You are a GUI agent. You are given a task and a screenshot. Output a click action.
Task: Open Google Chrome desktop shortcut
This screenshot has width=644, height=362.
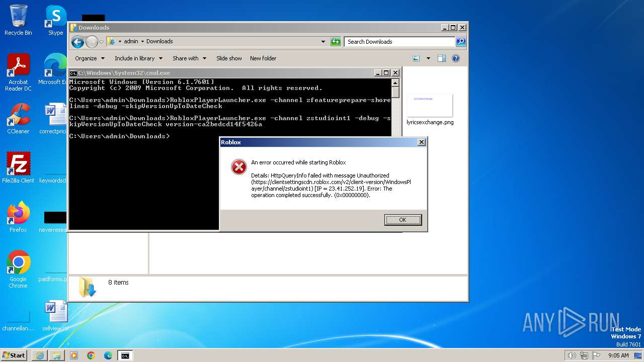pyautogui.click(x=18, y=269)
